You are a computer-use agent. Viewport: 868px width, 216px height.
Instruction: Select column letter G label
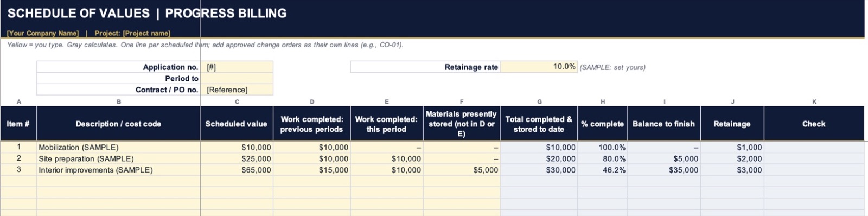(x=539, y=101)
